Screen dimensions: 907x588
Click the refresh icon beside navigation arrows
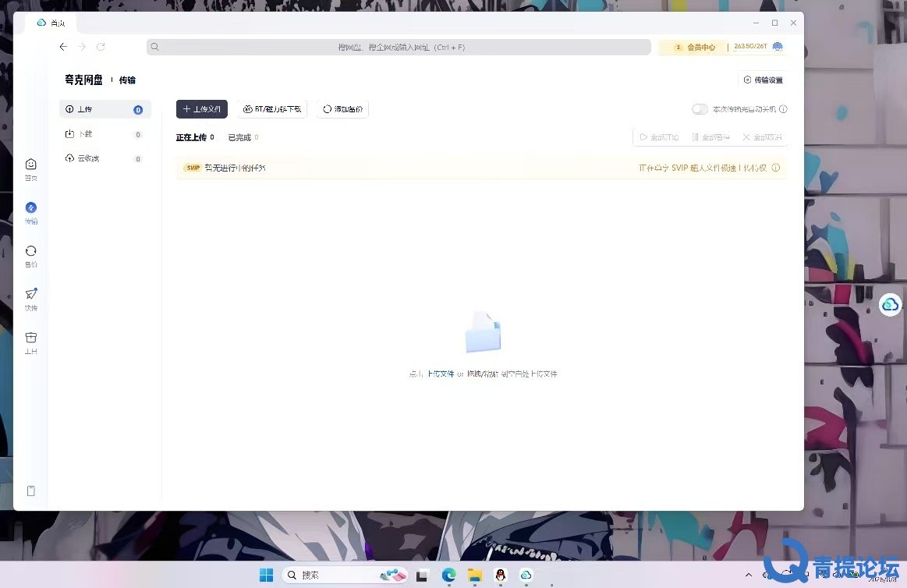(101, 47)
